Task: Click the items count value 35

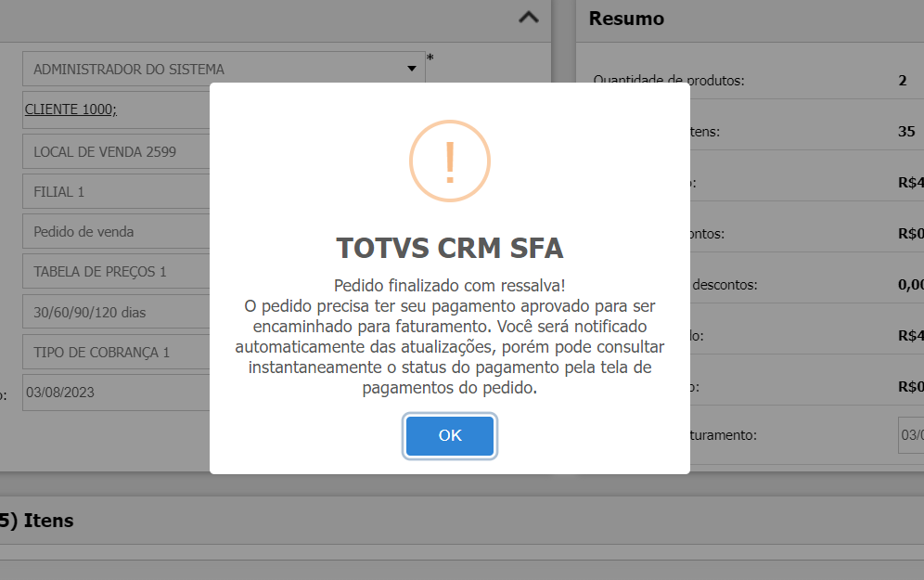Action: click(906, 132)
